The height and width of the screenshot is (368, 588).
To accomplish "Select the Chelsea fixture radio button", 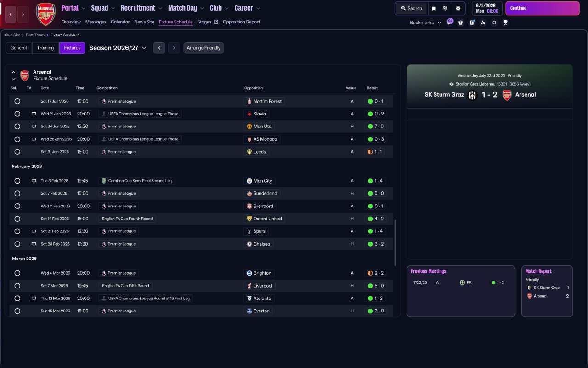I will (17, 244).
